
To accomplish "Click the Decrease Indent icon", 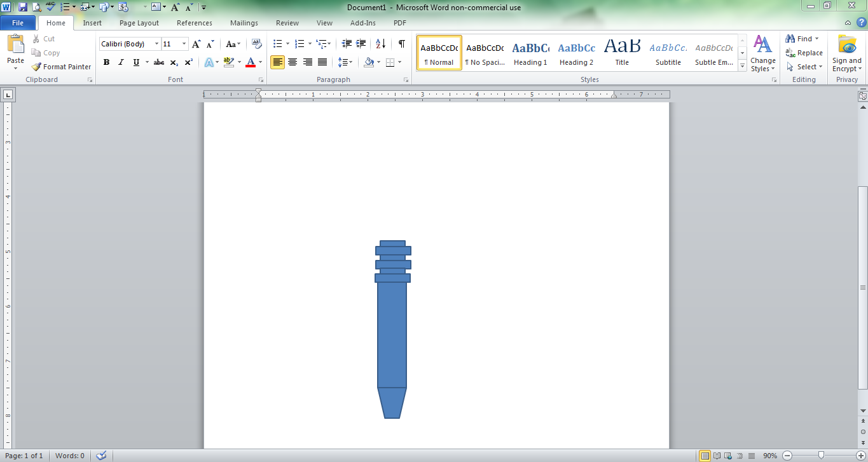I will (x=347, y=44).
